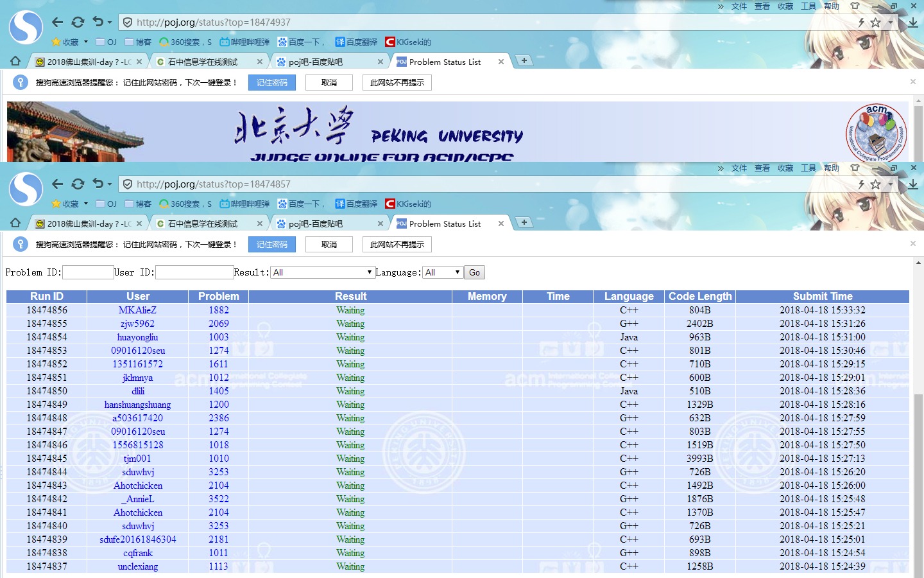924x578 pixels.
Task: Open the 博客 bookmark folder in upper window
Action: (x=139, y=42)
